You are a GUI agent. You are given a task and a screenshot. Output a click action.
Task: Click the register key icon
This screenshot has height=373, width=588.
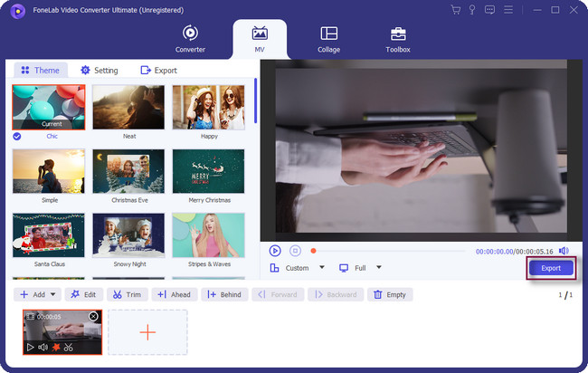(x=472, y=10)
